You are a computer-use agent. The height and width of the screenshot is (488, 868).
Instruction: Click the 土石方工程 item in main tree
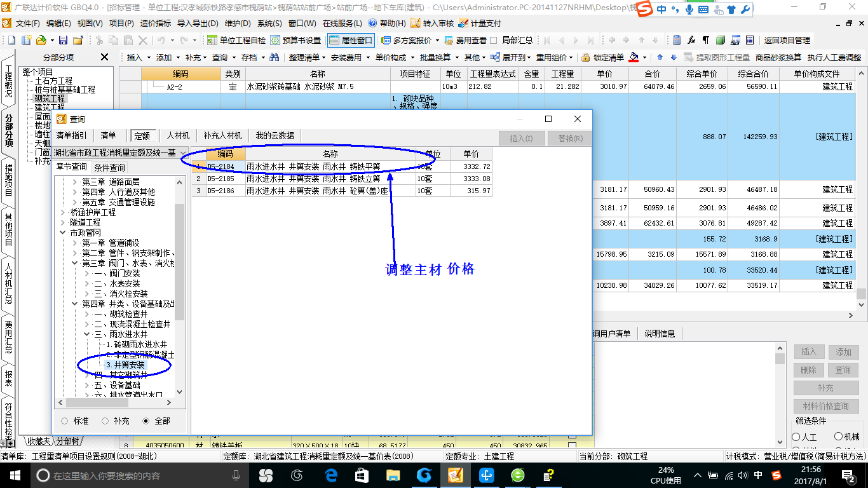[54, 81]
